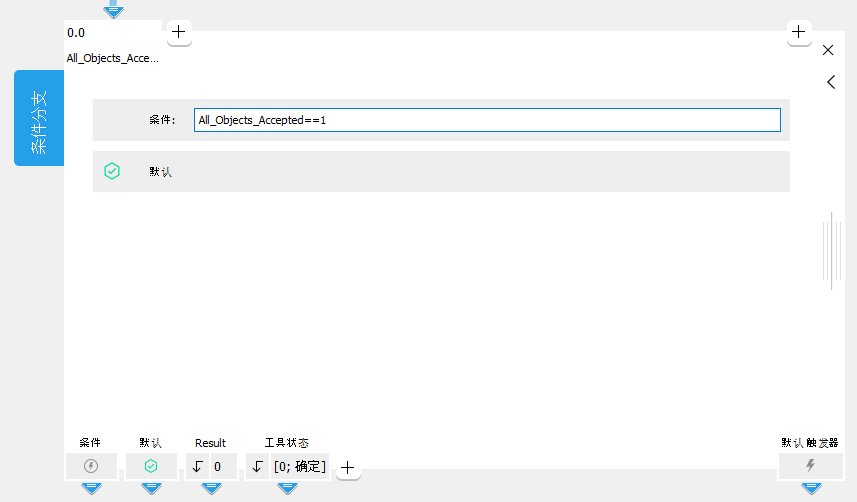857x502 pixels.
Task: Add new output with bottom plus button
Action: pyautogui.click(x=348, y=467)
